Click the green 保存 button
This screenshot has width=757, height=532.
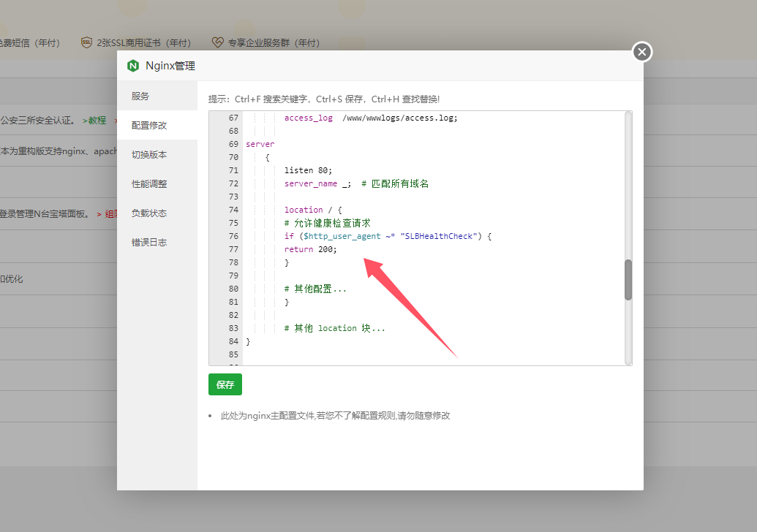[x=225, y=384]
